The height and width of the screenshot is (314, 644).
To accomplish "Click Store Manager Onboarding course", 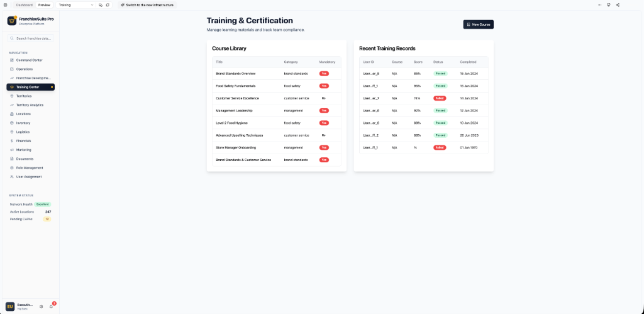I will tap(236, 147).
